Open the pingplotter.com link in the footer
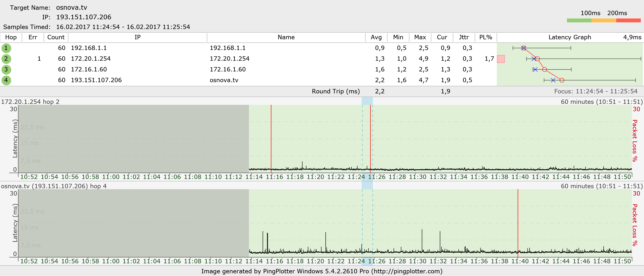Screen dimensions: 644x276 coord(406,271)
